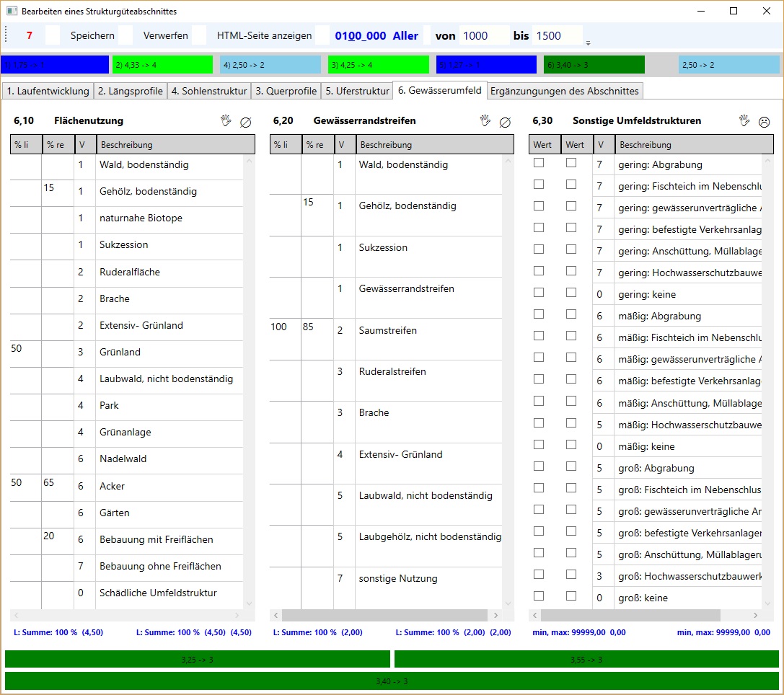Discard changes with the Verwerfen button
The height and width of the screenshot is (695, 784).
pos(165,35)
